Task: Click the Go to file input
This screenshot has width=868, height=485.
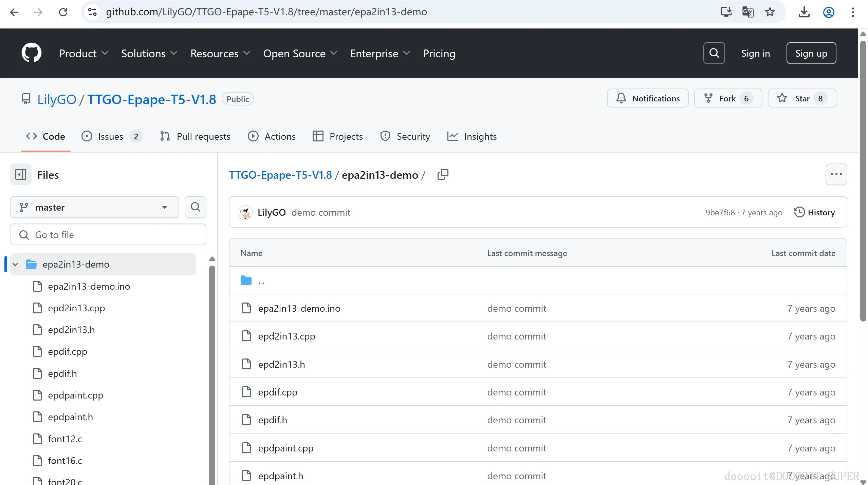Action: [x=108, y=235]
